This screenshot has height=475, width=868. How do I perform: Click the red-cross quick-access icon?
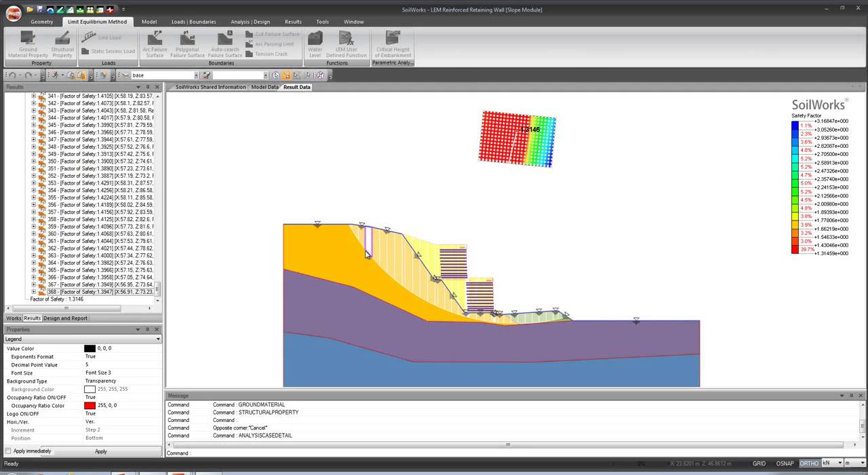pos(110,9)
